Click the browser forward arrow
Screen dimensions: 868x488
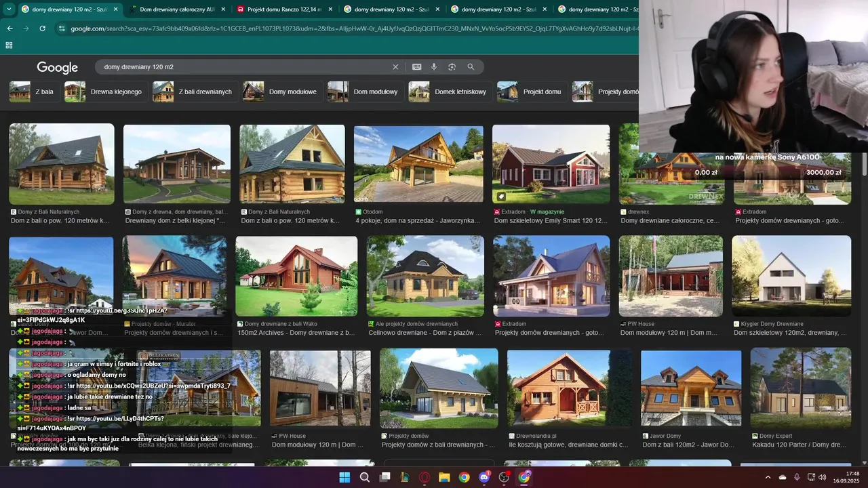coord(26,28)
